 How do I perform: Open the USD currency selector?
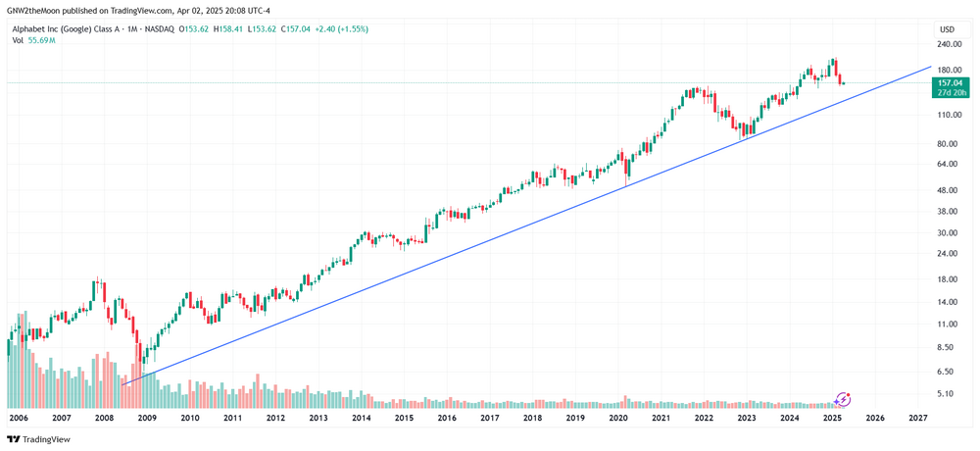(947, 29)
